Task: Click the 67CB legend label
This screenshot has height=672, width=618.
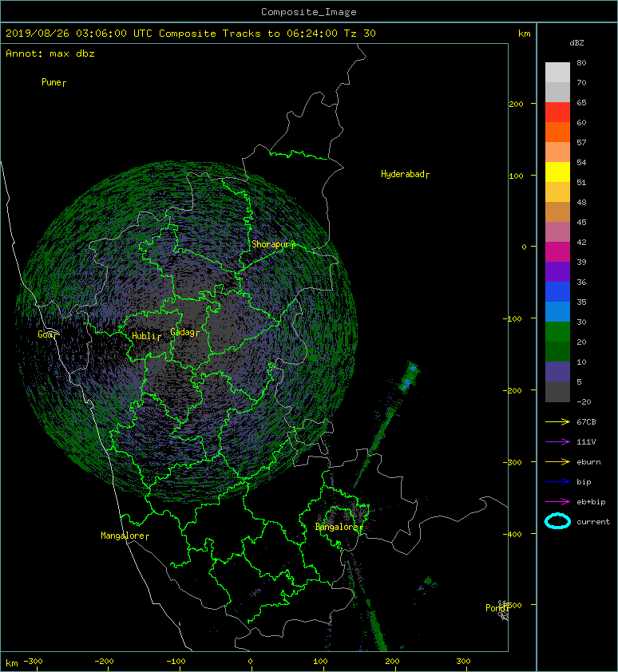Action: (x=586, y=421)
